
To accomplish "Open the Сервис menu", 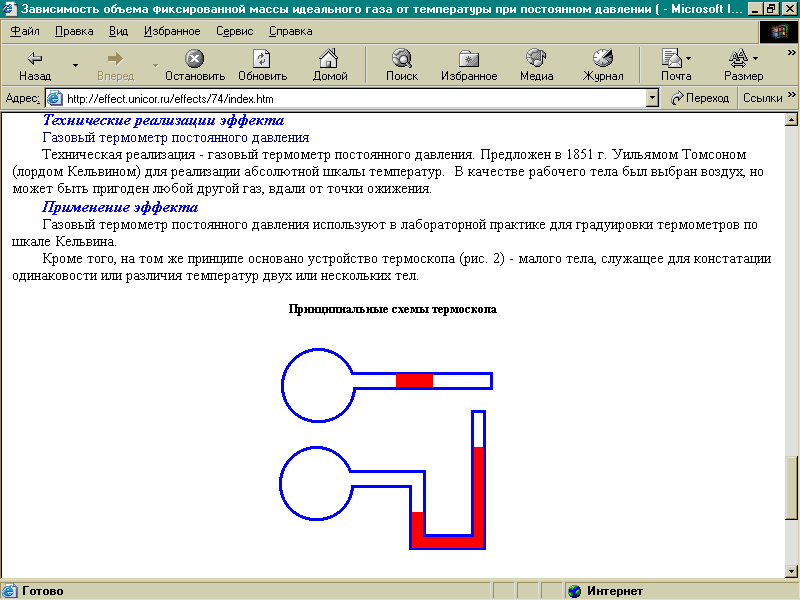I will [234, 31].
